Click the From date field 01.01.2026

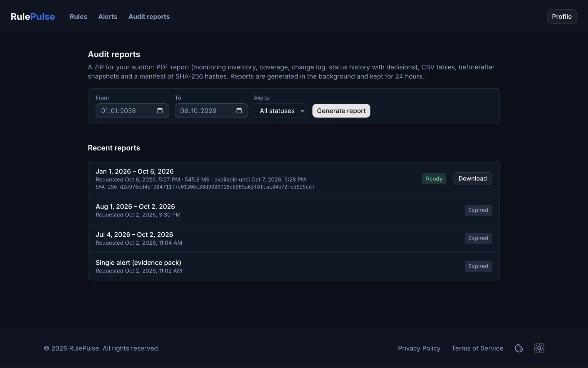point(132,111)
